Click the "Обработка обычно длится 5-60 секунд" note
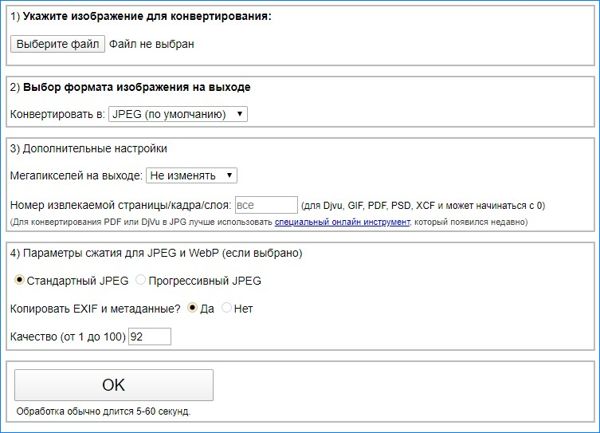The image size is (600, 433). click(x=103, y=412)
